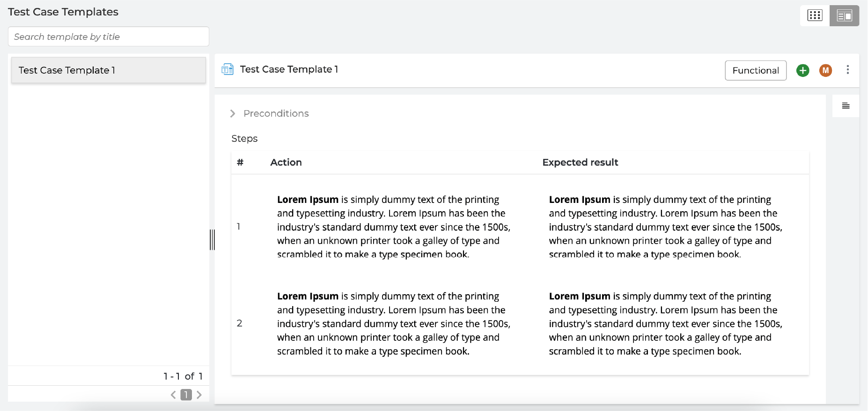Go to the next page arrow
The image size is (868, 411).
[x=199, y=395]
